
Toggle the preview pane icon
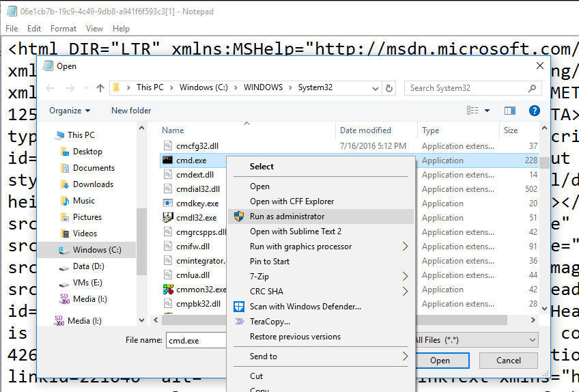[510, 111]
